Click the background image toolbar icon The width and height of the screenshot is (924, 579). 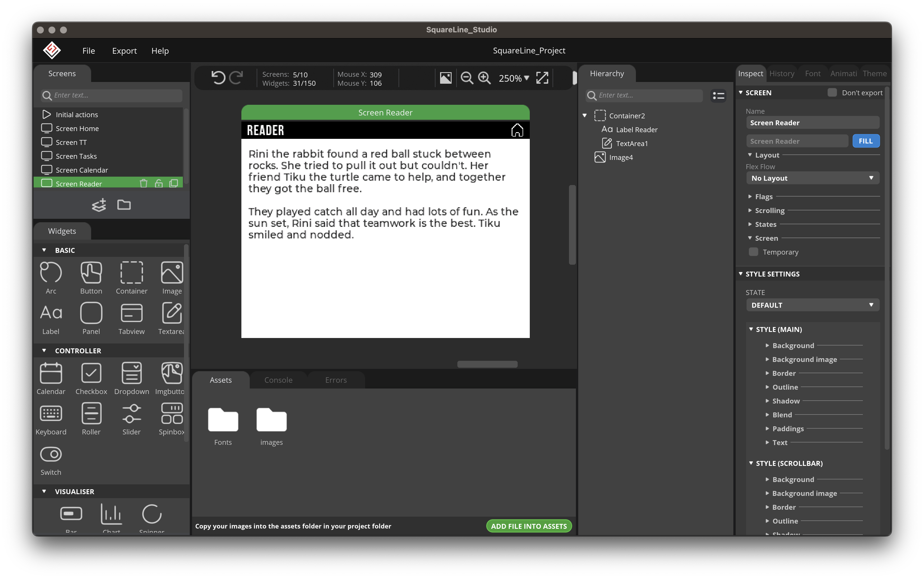pyautogui.click(x=445, y=78)
